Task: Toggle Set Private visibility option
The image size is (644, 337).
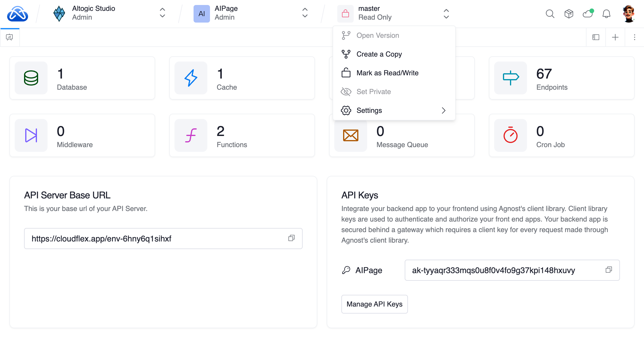Action: 373,92
